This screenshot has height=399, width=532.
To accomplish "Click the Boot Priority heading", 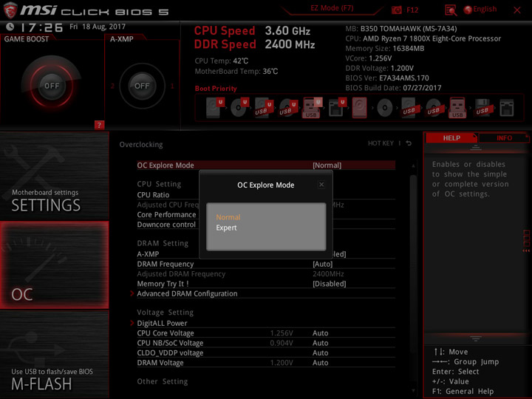I will tap(216, 89).
